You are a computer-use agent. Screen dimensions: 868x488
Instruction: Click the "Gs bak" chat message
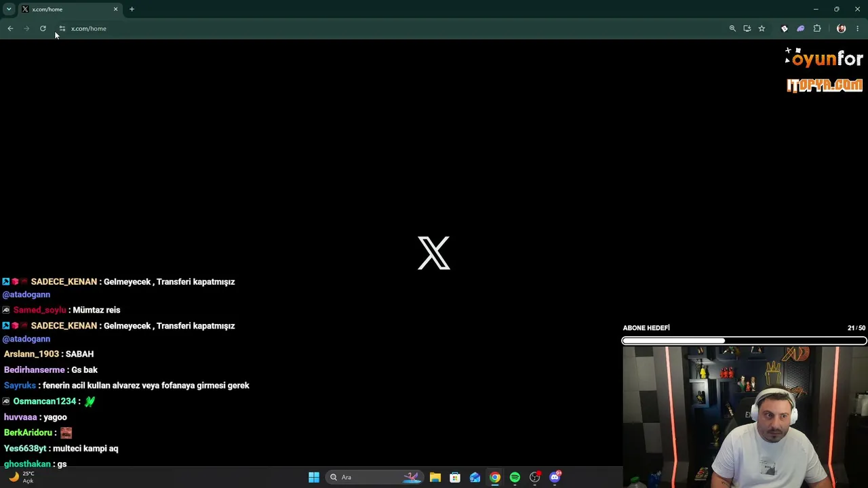[85, 370]
